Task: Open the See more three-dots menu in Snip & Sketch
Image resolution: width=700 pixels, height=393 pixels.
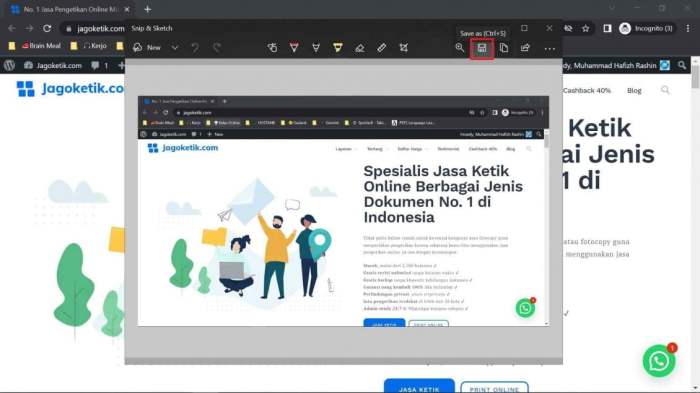Action: [x=550, y=48]
